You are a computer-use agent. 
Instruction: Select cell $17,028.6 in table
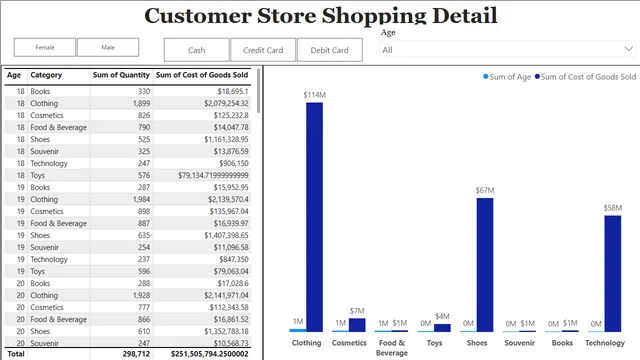tap(233, 283)
